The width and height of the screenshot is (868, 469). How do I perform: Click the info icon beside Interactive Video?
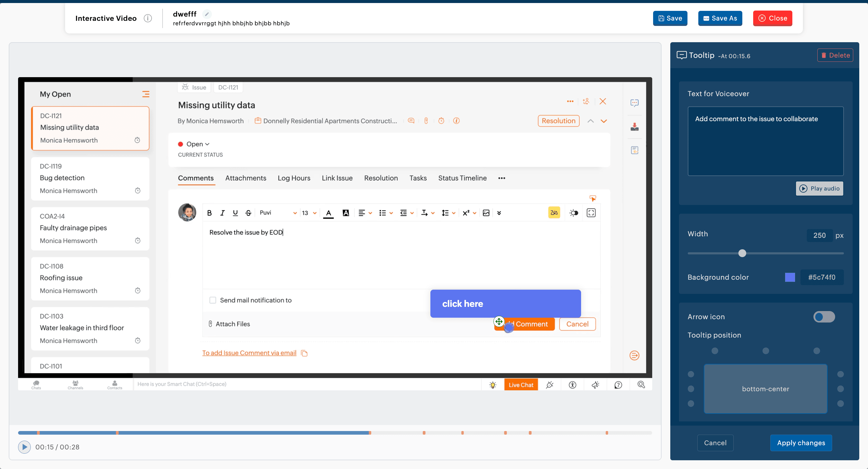coord(148,18)
